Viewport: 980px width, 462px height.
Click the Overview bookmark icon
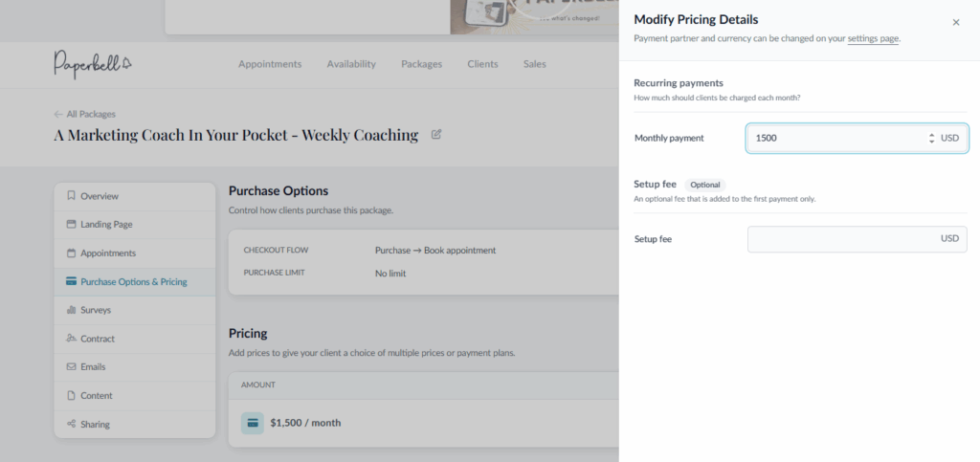click(x=71, y=195)
